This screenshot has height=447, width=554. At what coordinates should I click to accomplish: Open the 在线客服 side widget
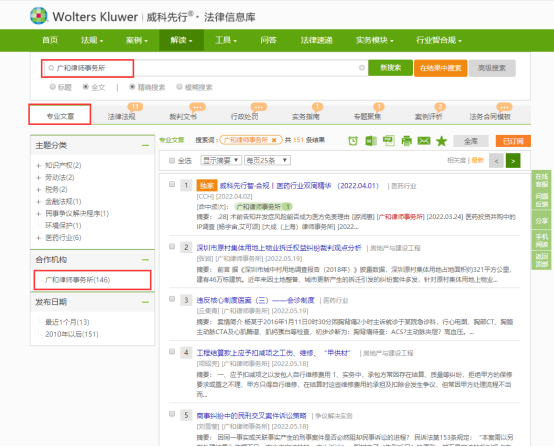pyautogui.click(x=541, y=180)
